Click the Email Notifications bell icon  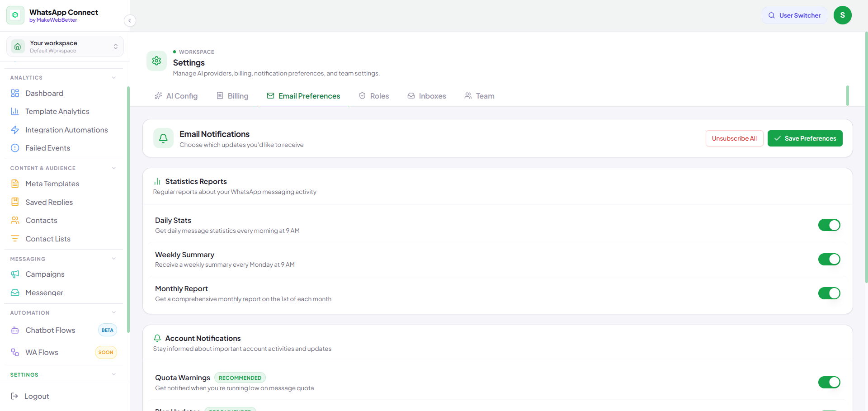click(163, 138)
